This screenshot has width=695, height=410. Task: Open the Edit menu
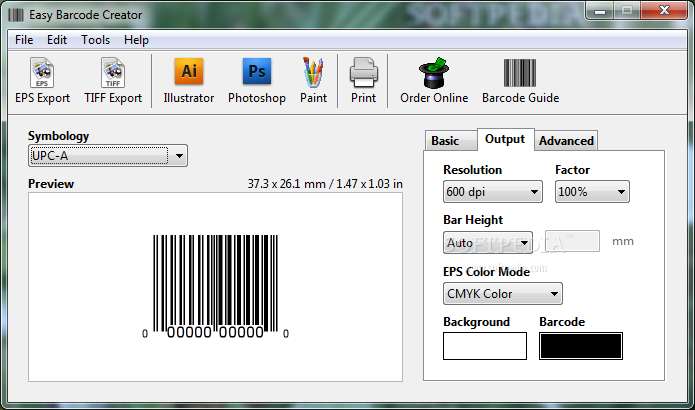[x=57, y=40]
